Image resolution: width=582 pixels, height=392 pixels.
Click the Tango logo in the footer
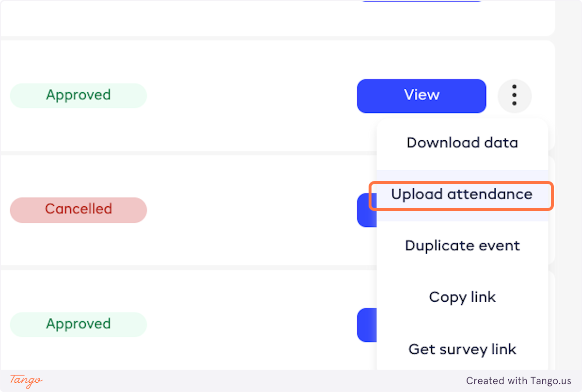pos(26,381)
